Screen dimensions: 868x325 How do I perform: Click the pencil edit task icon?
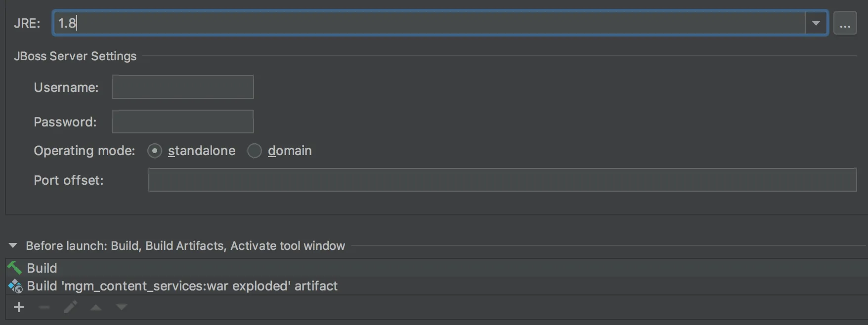71,307
